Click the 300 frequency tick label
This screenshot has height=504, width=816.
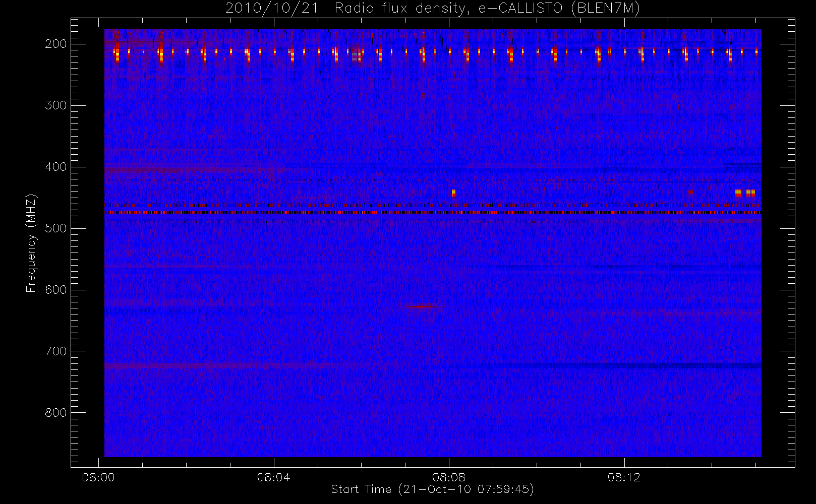point(56,105)
